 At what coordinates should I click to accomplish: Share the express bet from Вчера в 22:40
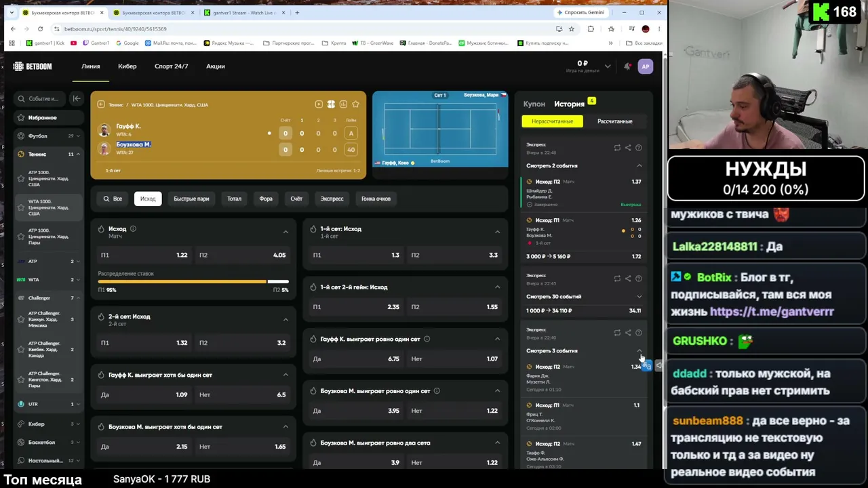click(628, 333)
